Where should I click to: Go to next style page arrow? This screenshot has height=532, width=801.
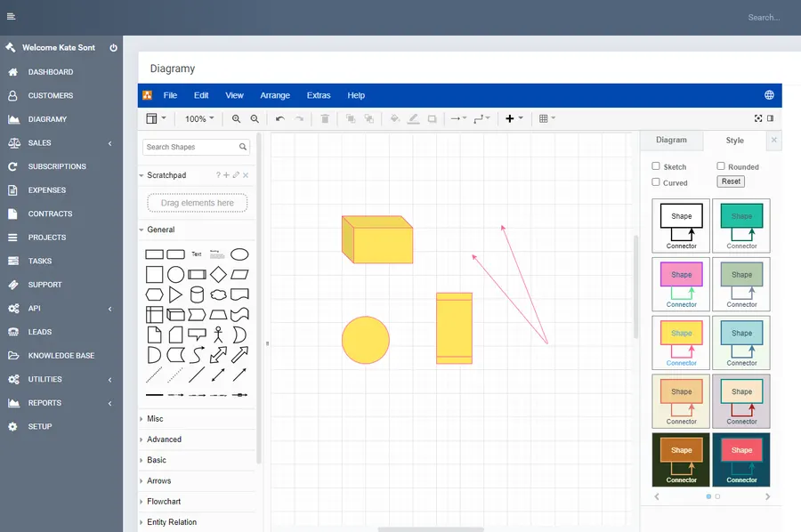coord(767,496)
